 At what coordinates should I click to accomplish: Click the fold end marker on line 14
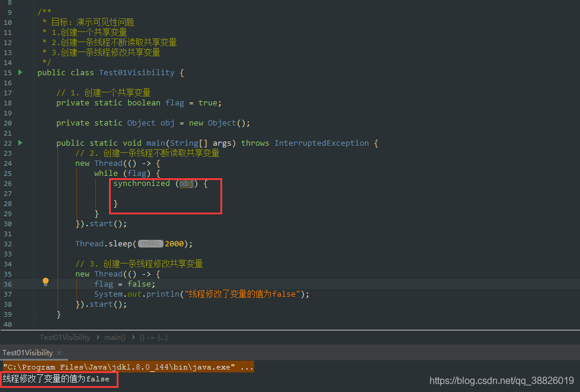[34, 63]
